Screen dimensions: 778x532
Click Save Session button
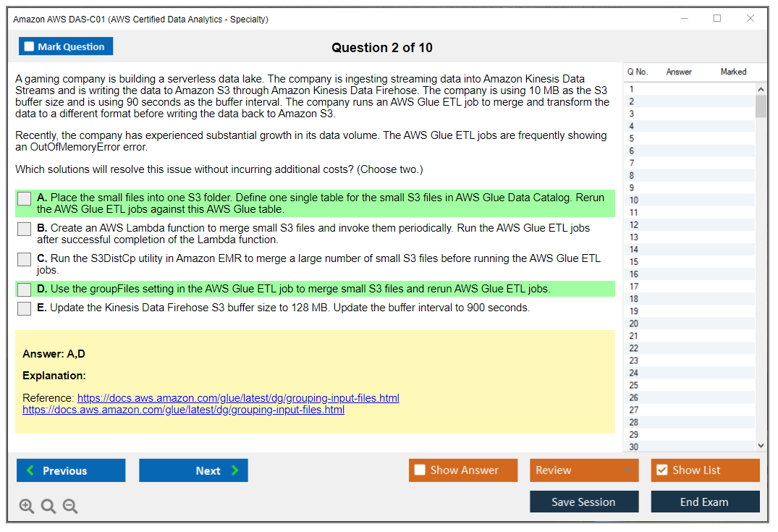click(x=583, y=502)
